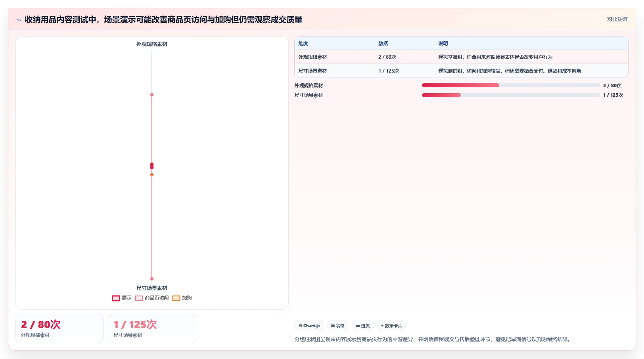Open the 2 / 80次 data card
This screenshot has height=359, width=644.
point(59,328)
